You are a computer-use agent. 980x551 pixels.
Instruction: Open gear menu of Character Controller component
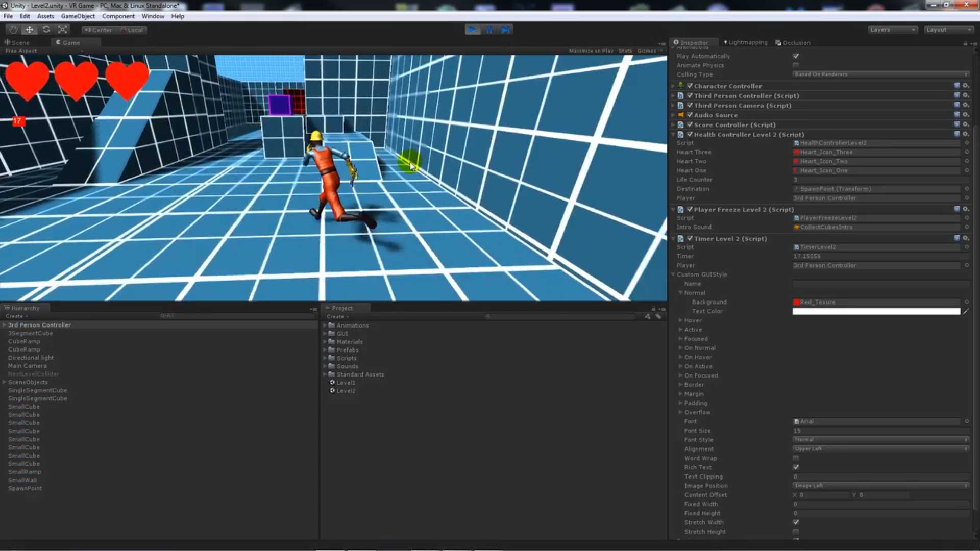[x=966, y=86]
